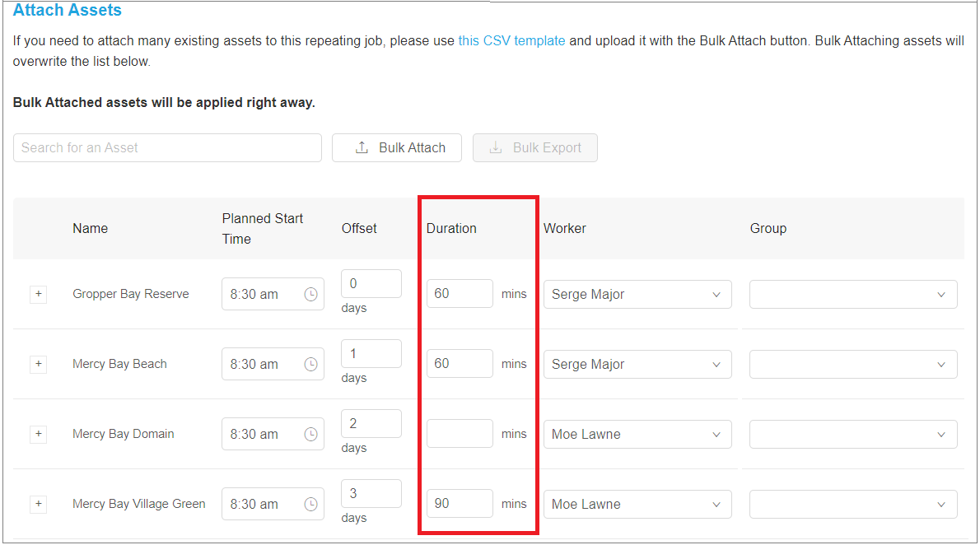Click the 90 mins duration field

[x=460, y=504]
